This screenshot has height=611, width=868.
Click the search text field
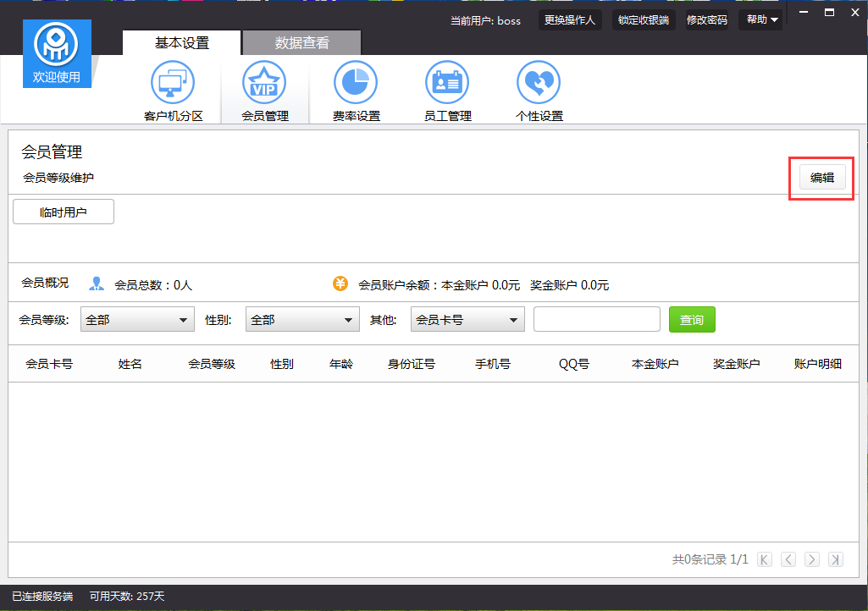click(596, 320)
